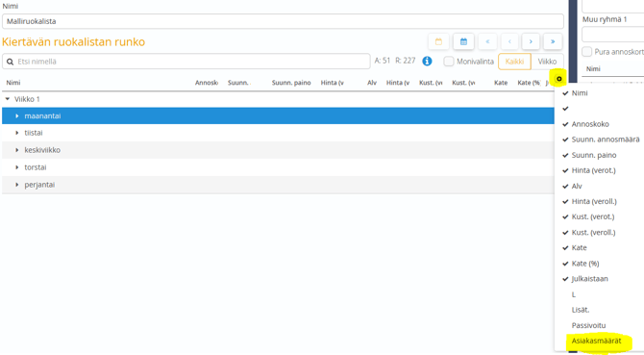Sort by Nimi column header
Viewport: 644px width, 355px height.
(x=13, y=83)
